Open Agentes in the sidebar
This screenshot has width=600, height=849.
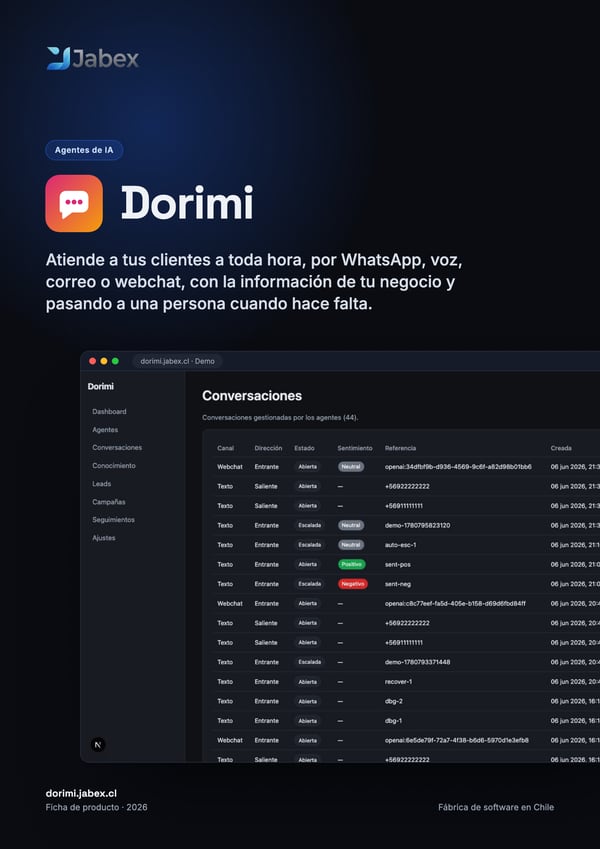tap(105, 429)
